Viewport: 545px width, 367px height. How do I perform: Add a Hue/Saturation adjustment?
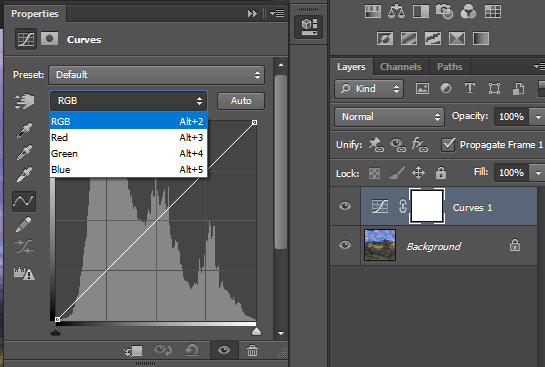pyautogui.click(x=373, y=11)
